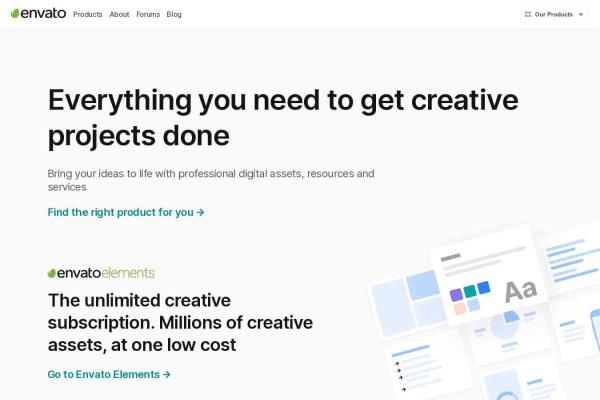Click the purple swatch in the illustration
Screen dimensions: 600x400
pos(456,295)
